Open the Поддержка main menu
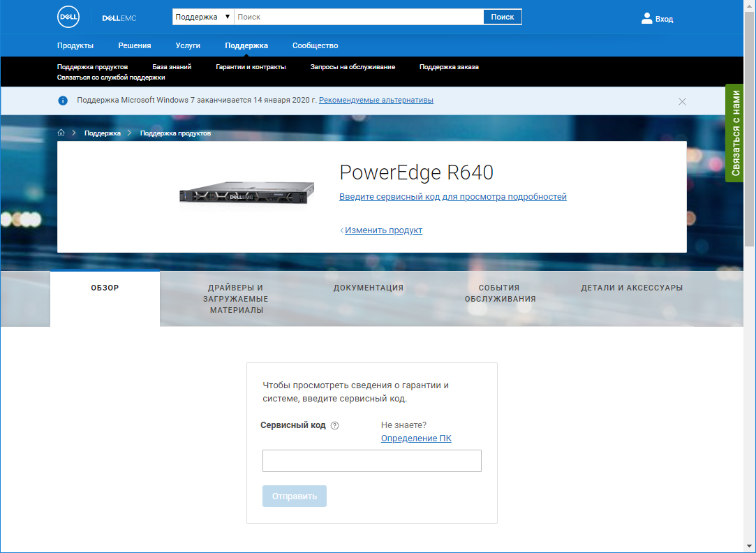This screenshot has width=756, height=553. coord(246,45)
